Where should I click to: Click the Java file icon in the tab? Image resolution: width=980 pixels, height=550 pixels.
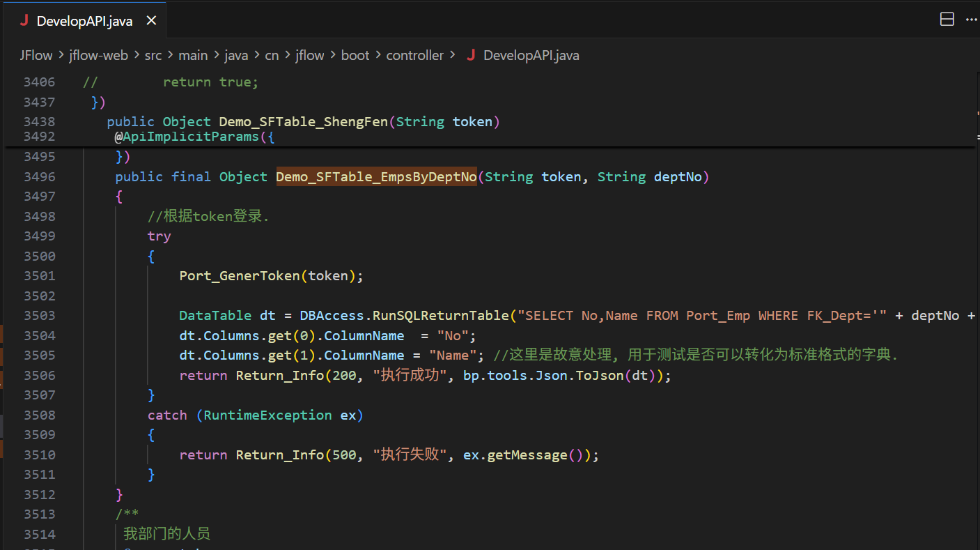pyautogui.click(x=24, y=21)
